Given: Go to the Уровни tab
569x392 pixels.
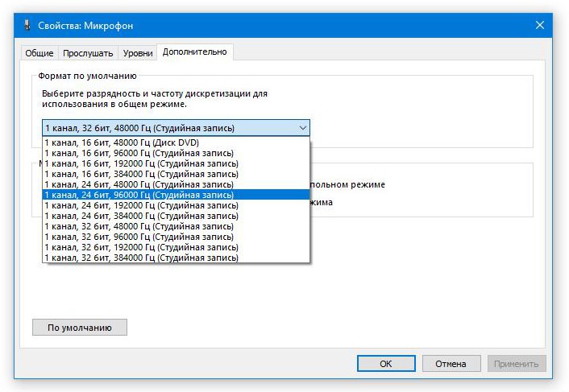Looking at the screenshot, I should [138, 53].
